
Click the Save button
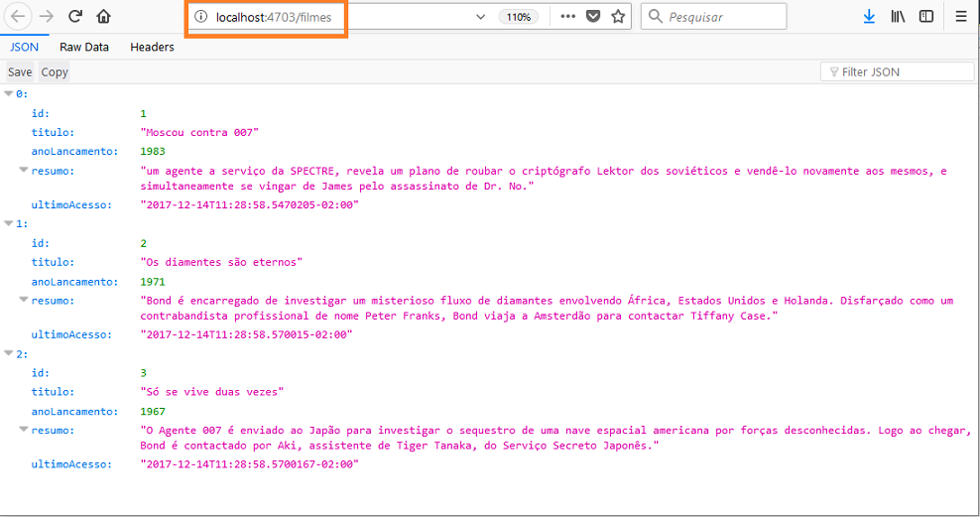20,71
